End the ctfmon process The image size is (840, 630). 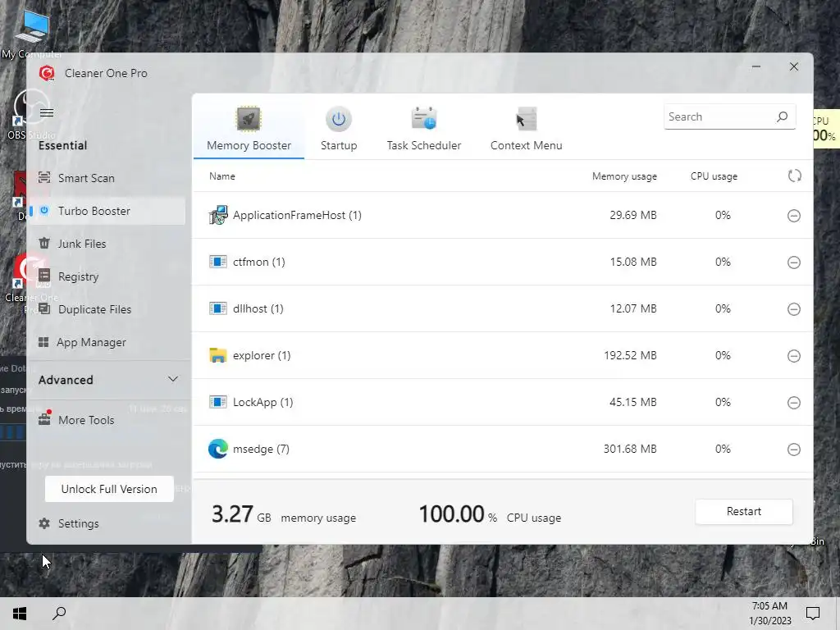click(x=794, y=262)
